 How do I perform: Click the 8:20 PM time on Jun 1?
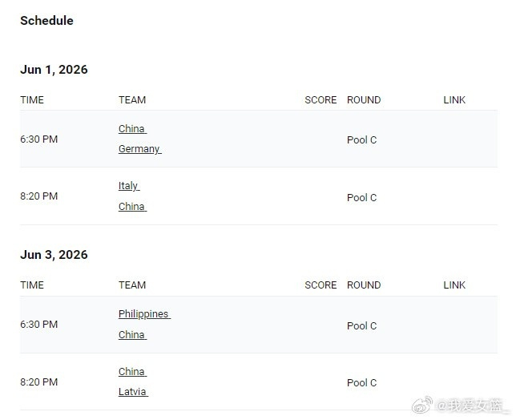pos(38,196)
